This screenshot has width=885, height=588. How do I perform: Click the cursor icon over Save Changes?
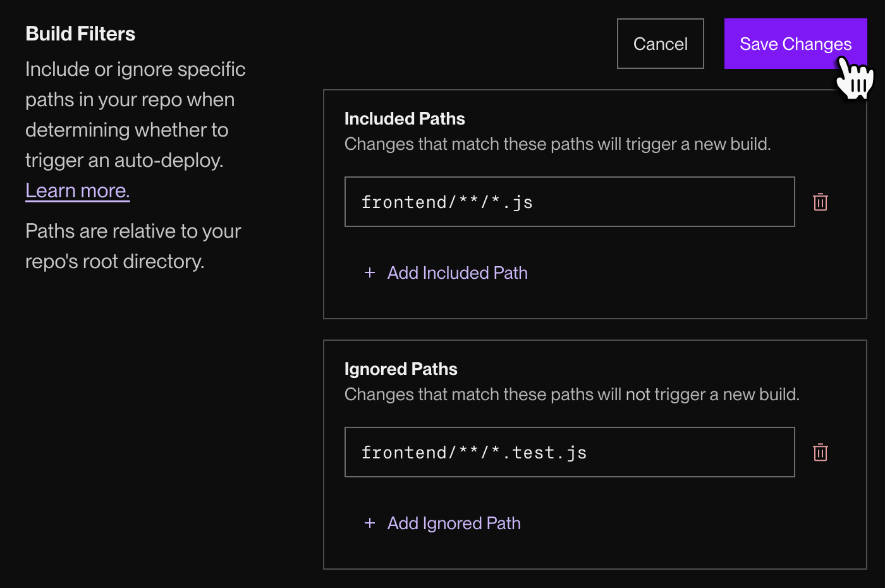click(x=854, y=79)
